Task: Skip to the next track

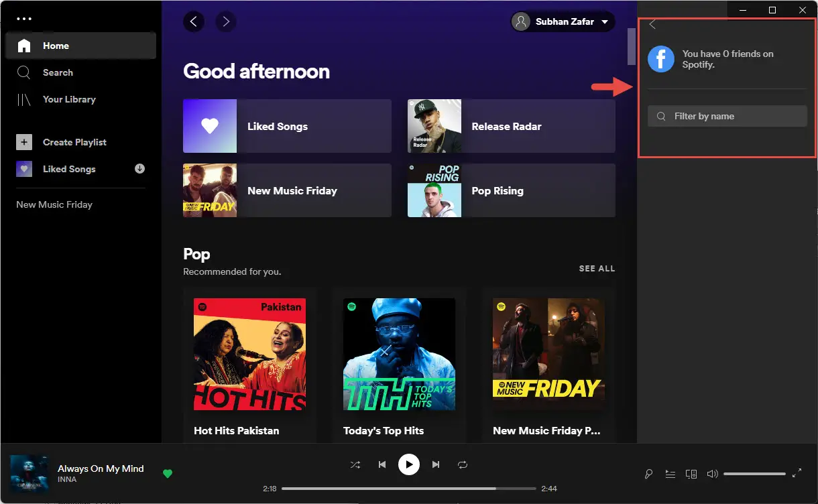Action: point(436,464)
